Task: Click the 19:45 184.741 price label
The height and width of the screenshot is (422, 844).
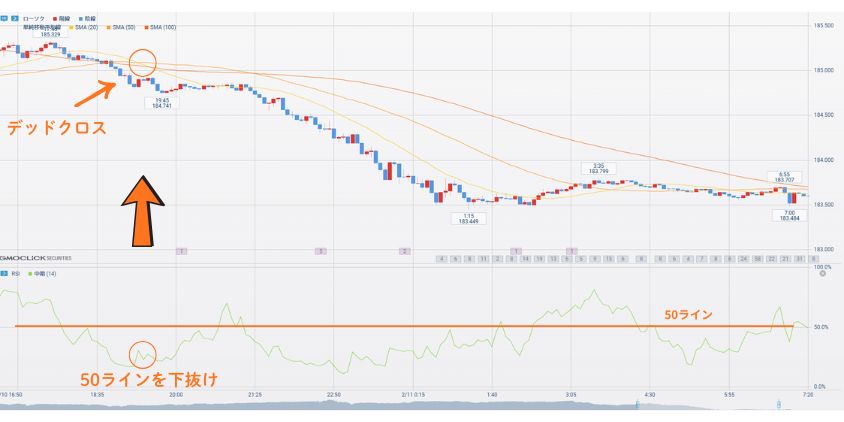Action: [162, 102]
